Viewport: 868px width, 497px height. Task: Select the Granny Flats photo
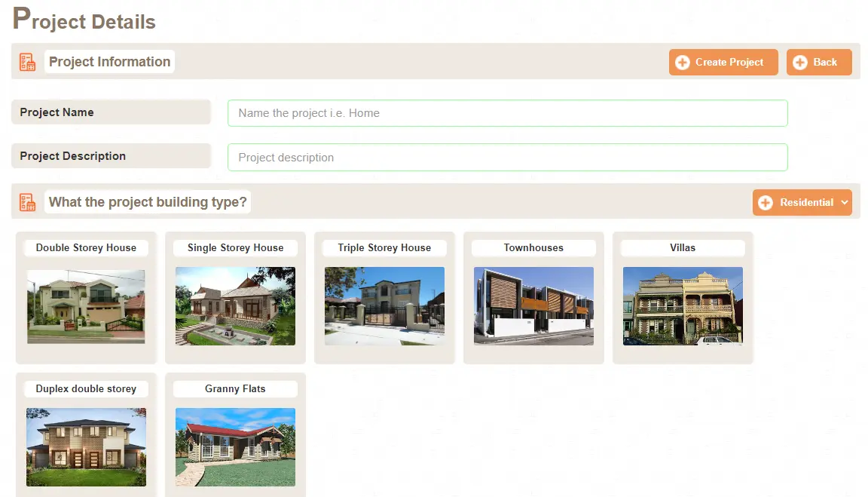click(x=235, y=447)
